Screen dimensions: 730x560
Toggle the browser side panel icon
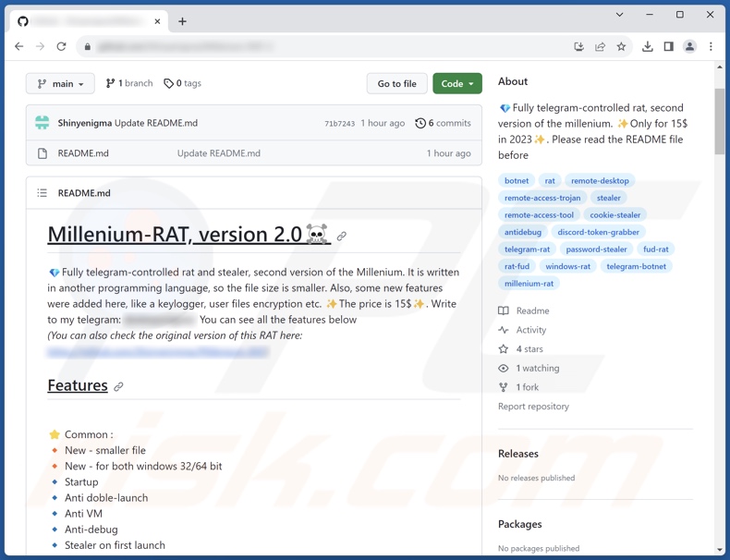(x=668, y=46)
